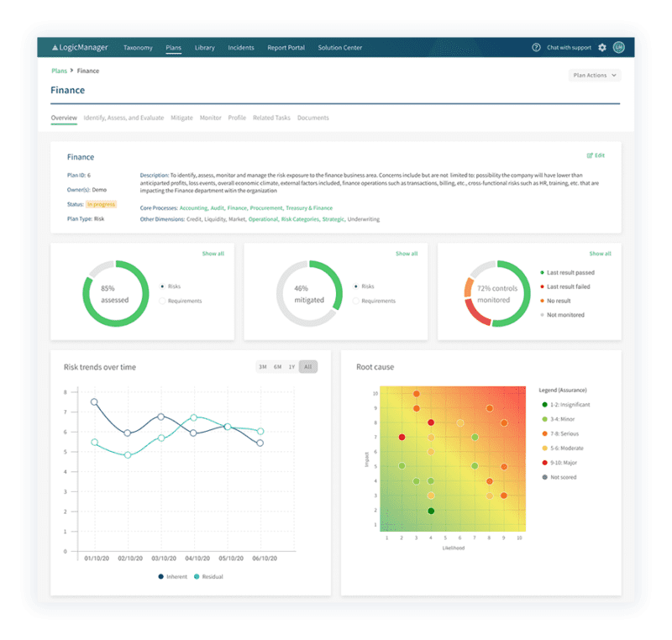Screen dimensions: 672x640
Task: Open the Taxonomy menu item
Action: tap(139, 48)
